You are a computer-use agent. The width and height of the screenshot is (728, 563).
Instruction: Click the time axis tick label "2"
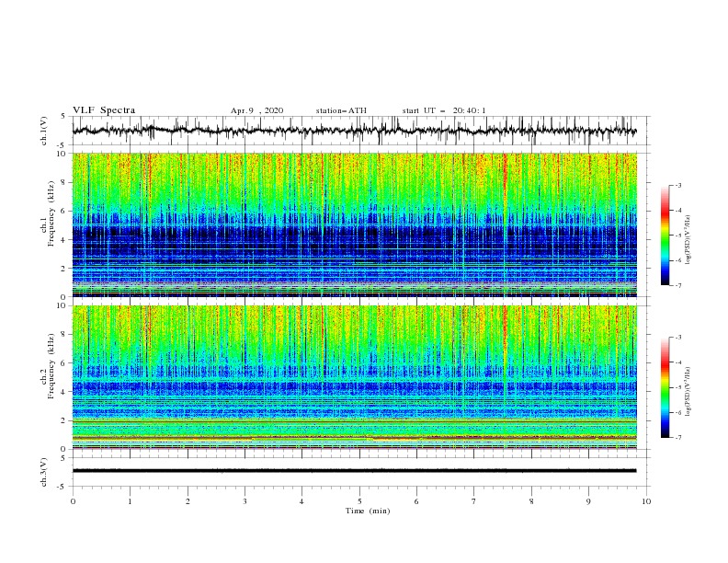188,501
